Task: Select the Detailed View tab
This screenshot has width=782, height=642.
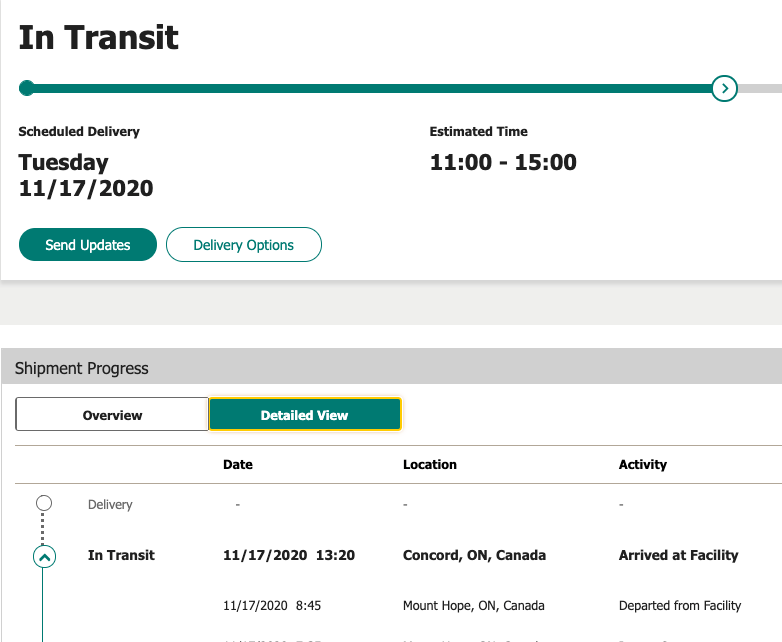Action: (304, 415)
